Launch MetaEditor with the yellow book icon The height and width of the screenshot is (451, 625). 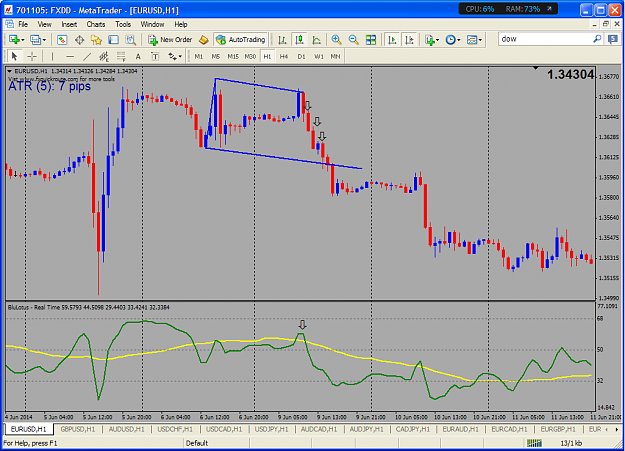click(x=204, y=39)
